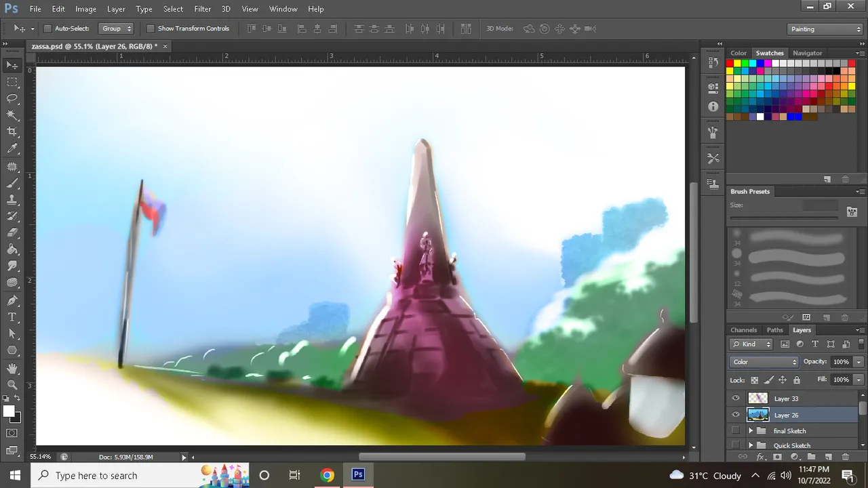Click the Add layer mask icon
This screenshot has height=488, width=868.
777,457
